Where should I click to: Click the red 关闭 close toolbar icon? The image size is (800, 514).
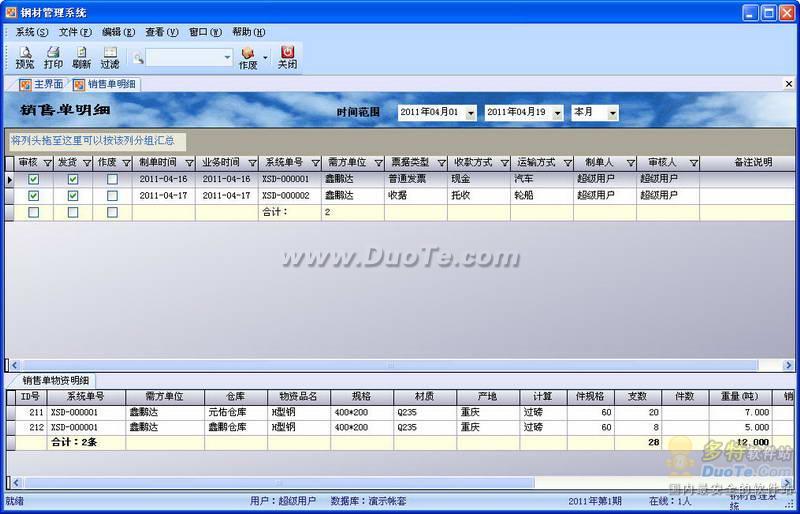pos(287,58)
